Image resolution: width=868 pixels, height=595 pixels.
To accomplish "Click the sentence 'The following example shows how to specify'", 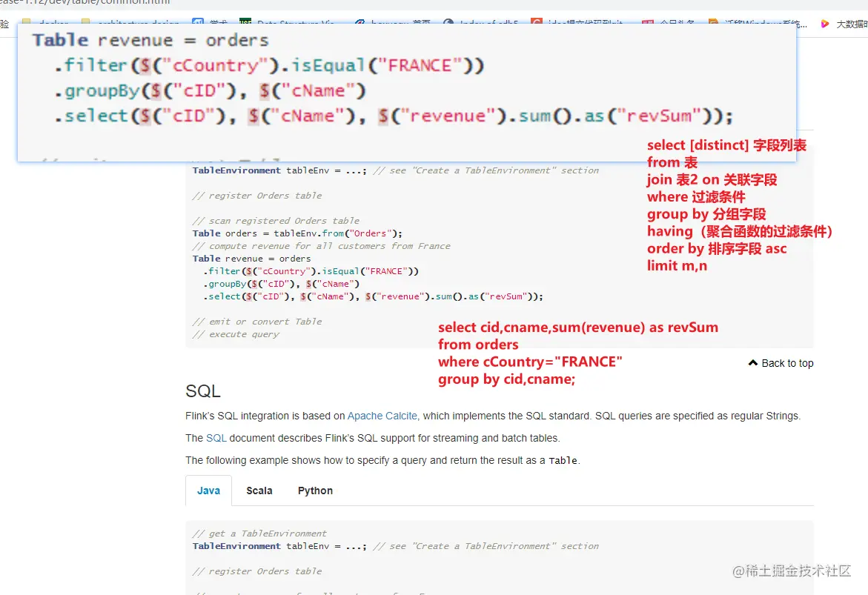I will pos(383,460).
